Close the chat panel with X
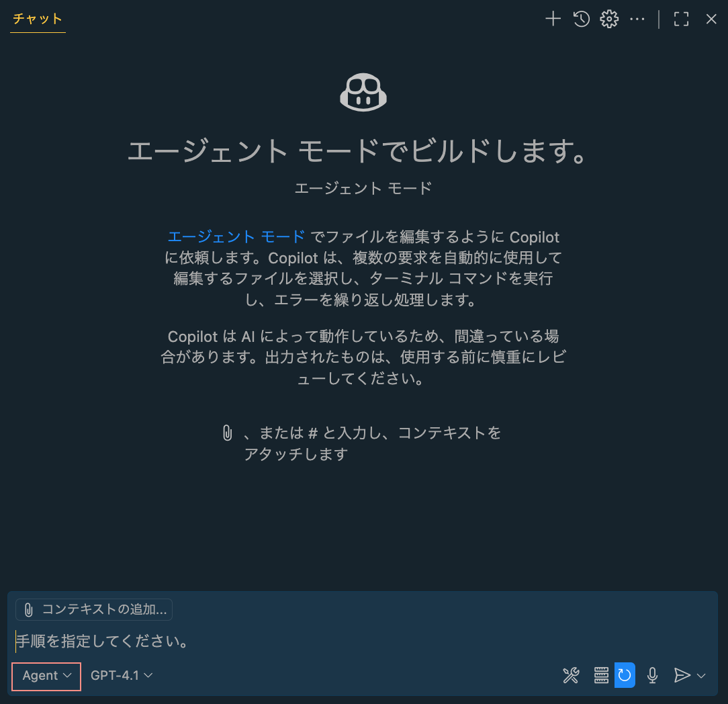 click(711, 19)
